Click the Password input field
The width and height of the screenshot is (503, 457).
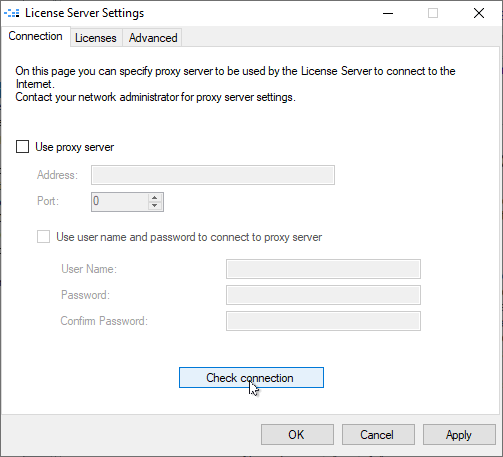[323, 295]
